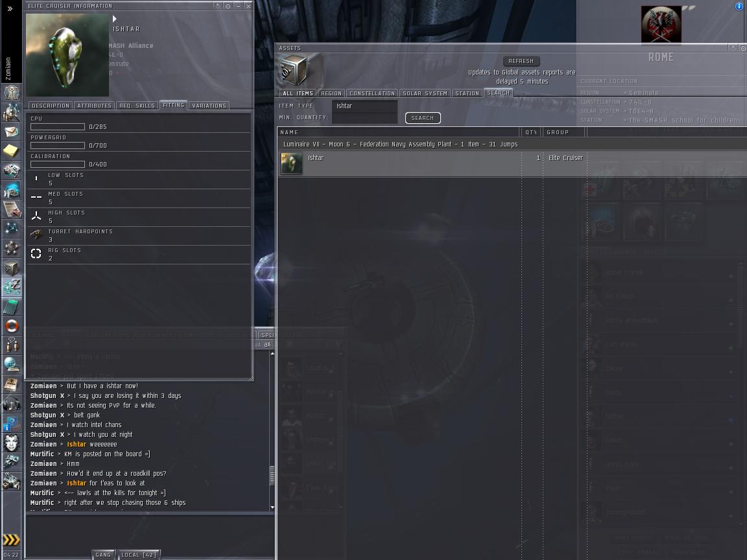Click the chat scrollbar up arrow
This screenshot has width=747, height=560.
click(x=272, y=354)
